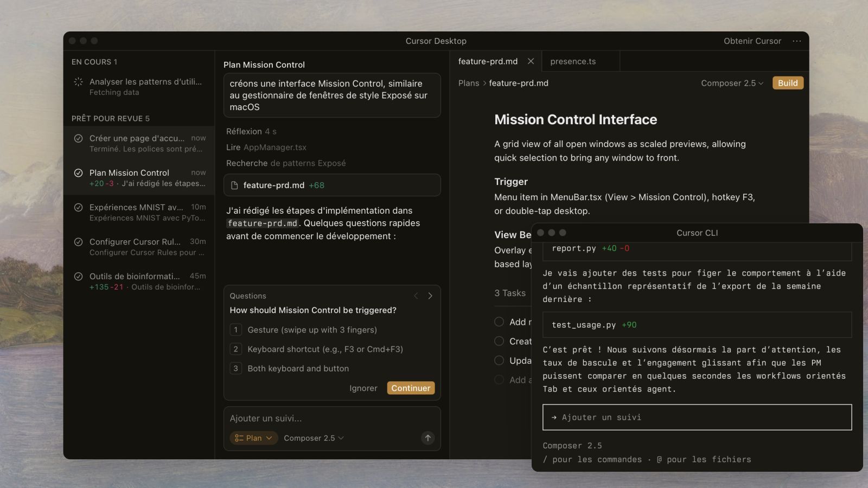Click the Lire AppManager.tsx step

pyautogui.click(x=266, y=147)
